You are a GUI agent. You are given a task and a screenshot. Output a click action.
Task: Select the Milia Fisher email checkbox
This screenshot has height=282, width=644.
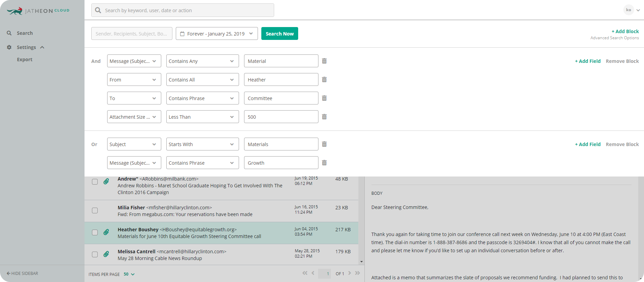(95, 210)
